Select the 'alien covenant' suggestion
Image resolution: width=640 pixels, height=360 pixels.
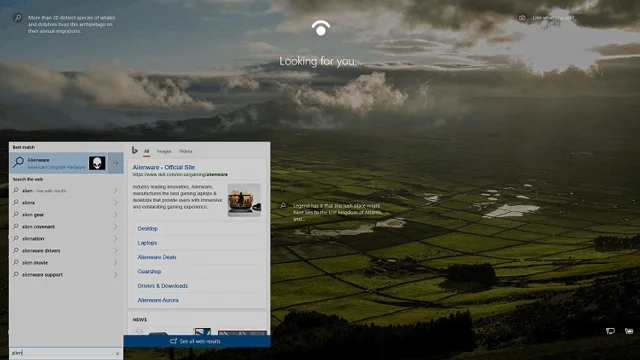click(66, 227)
